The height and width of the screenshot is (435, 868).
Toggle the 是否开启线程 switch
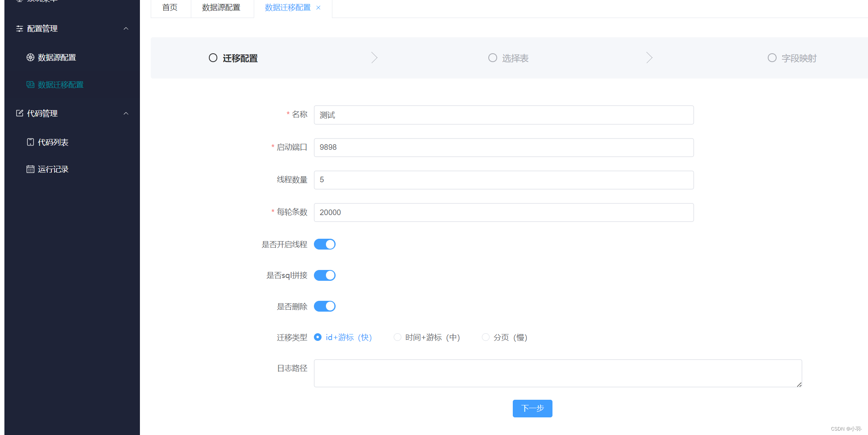(x=324, y=244)
